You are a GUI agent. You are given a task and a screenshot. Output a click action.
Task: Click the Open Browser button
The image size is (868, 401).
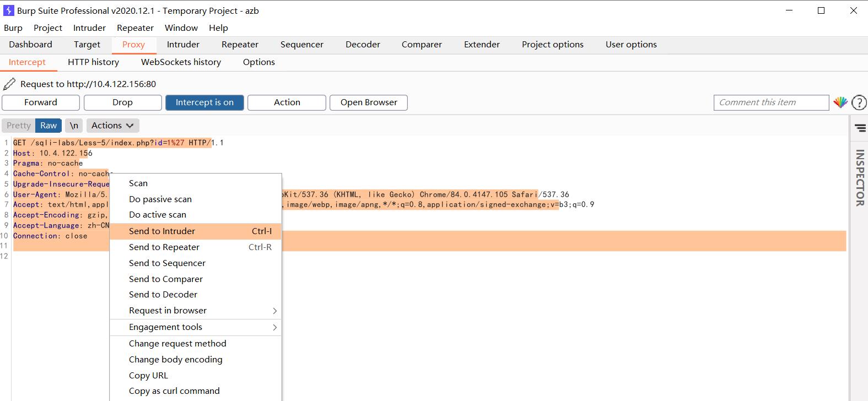coord(369,102)
